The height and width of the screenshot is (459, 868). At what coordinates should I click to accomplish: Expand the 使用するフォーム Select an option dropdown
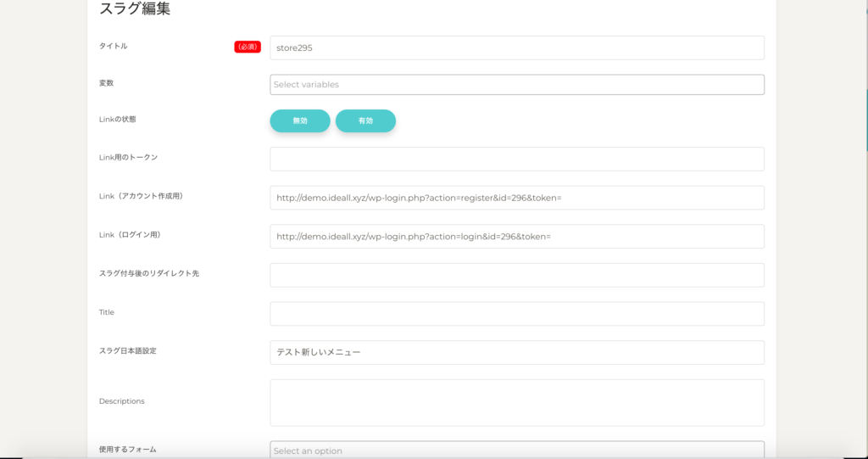point(516,450)
